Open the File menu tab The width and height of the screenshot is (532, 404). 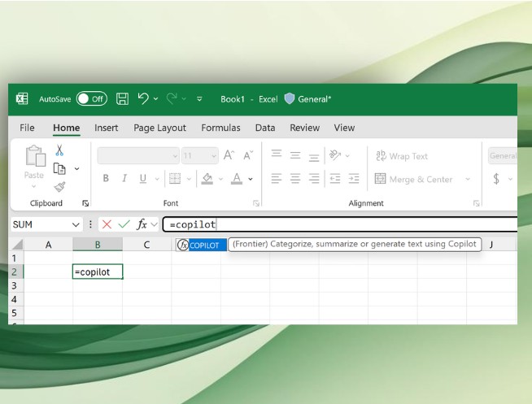tap(27, 128)
